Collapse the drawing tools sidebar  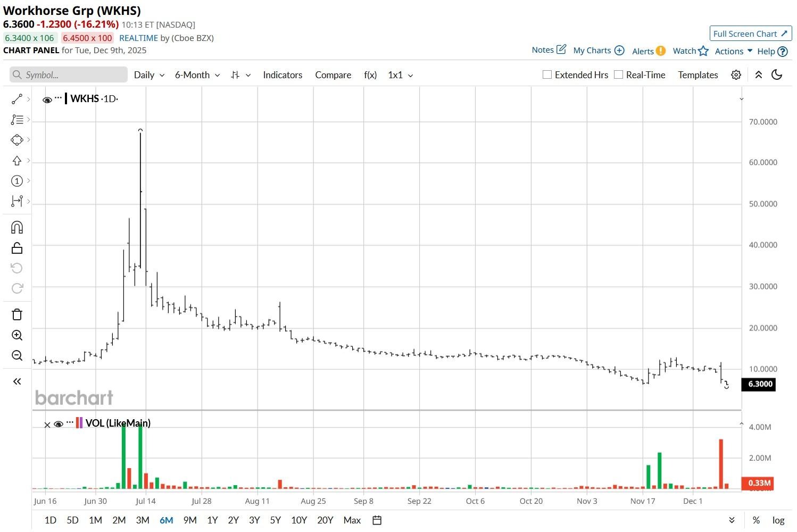pos(17,381)
